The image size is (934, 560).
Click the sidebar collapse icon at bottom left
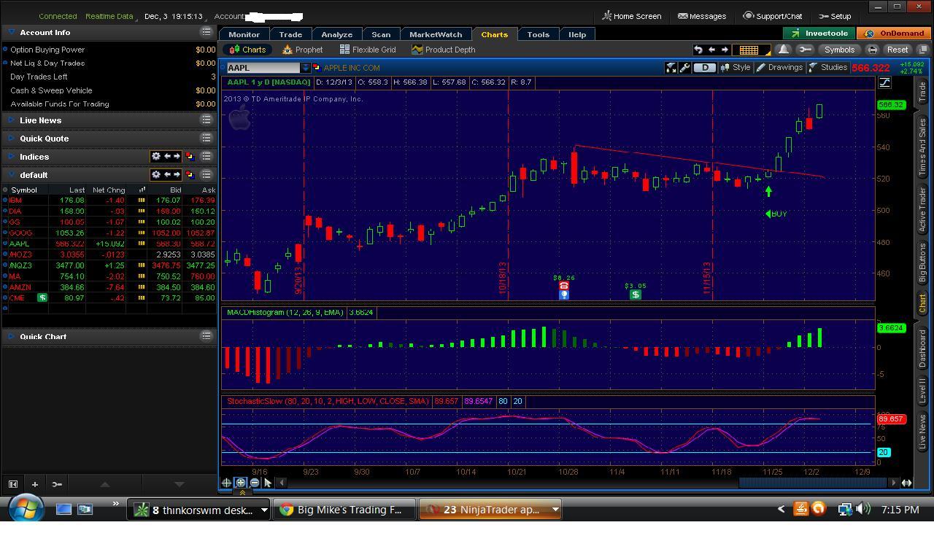point(13,484)
